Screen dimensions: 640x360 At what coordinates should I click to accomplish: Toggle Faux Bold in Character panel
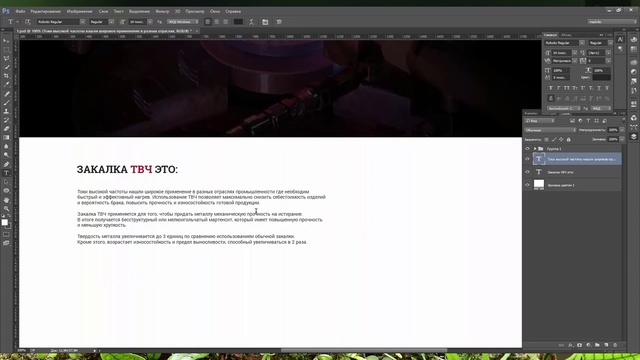[551, 88]
